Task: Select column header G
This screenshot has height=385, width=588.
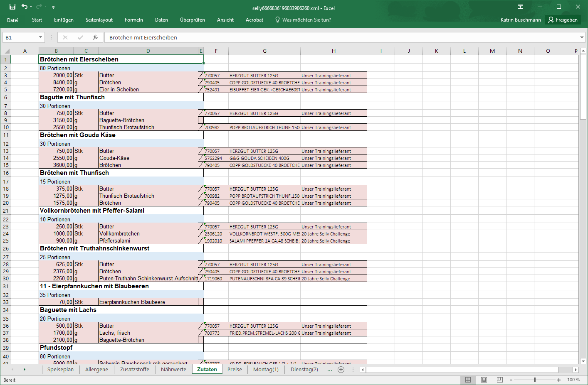Action: click(264, 51)
